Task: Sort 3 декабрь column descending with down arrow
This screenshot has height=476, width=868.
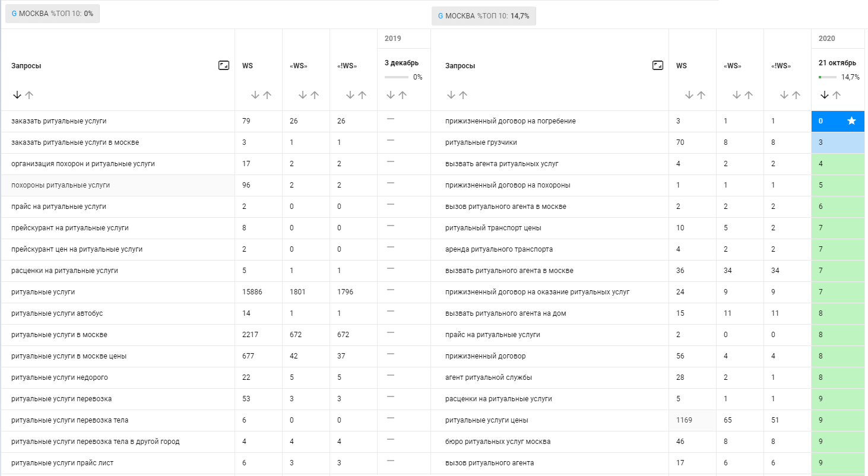Action: pos(391,95)
